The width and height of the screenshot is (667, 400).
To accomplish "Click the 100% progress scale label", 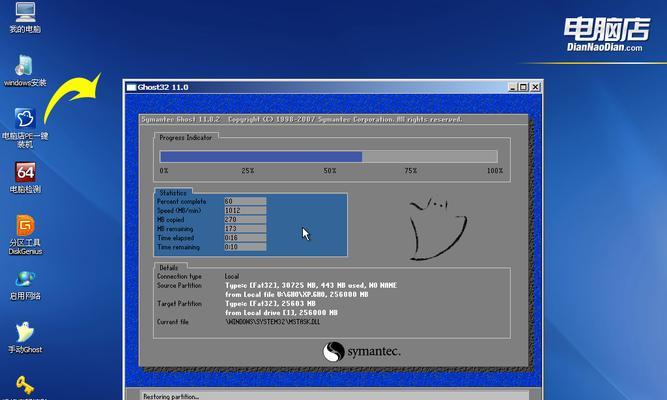I will pos(495,171).
